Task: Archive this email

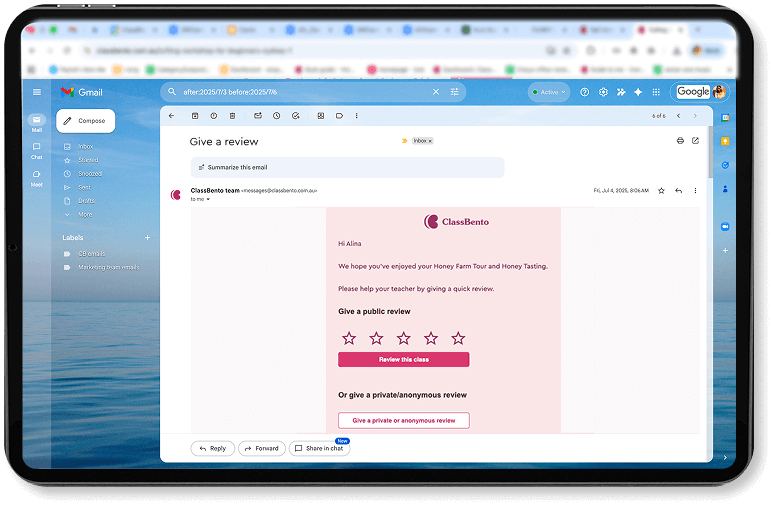Action: pos(195,116)
